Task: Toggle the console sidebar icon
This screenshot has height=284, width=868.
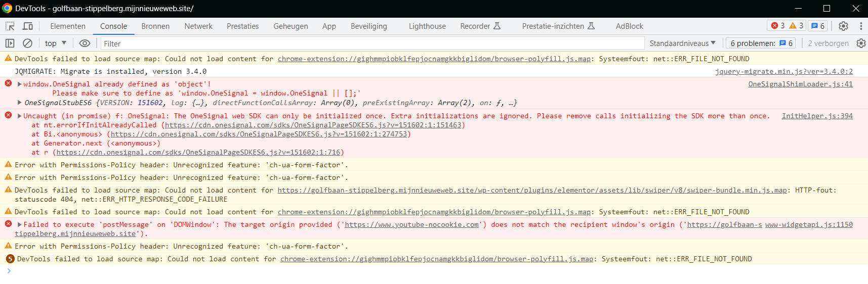Action: (x=10, y=43)
